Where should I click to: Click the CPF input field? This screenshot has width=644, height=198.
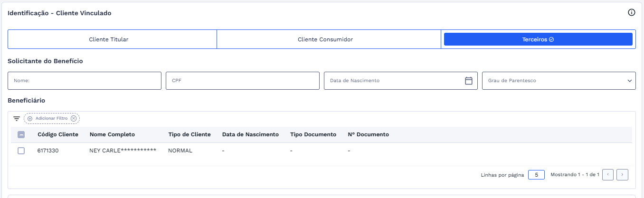(242, 81)
